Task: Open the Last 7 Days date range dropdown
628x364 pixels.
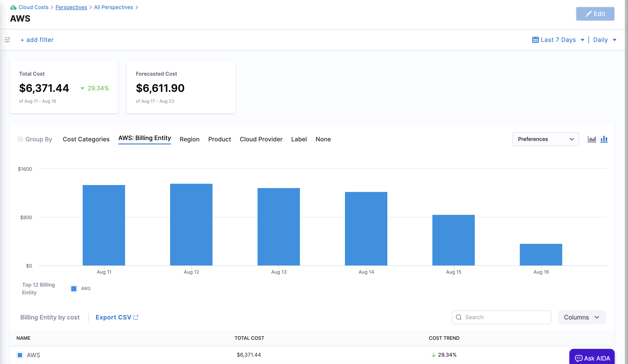Action: [x=558, y=40]
